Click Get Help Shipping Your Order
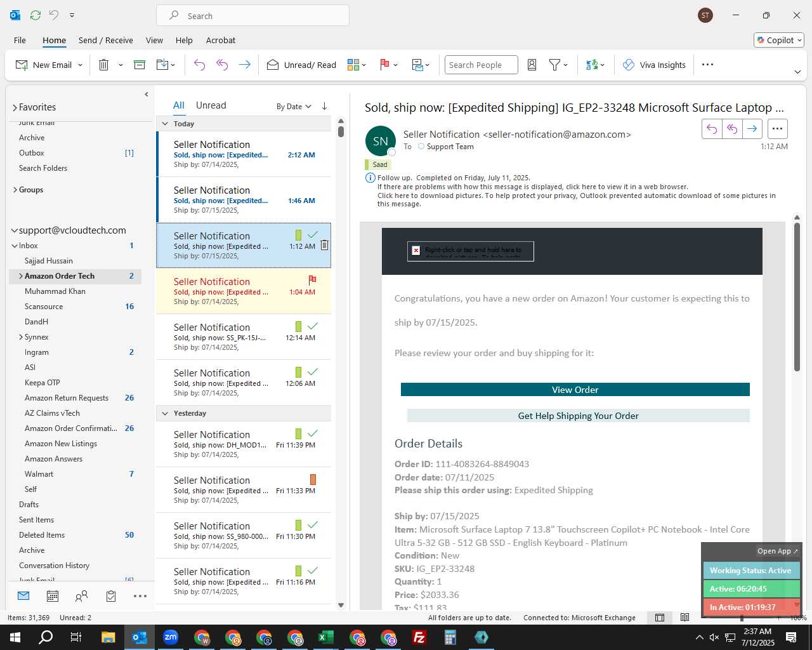 [x=578, y=416]
